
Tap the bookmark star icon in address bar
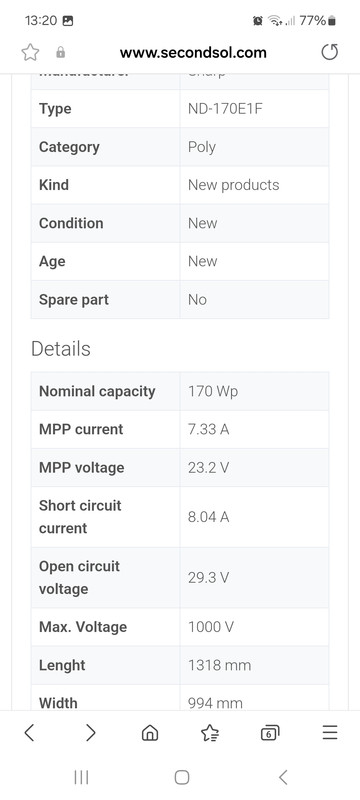click(31, 52)
